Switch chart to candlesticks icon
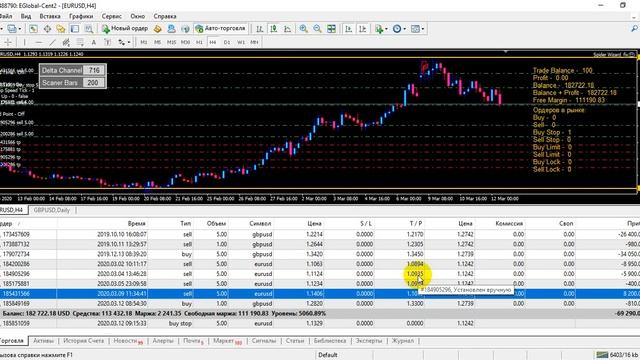The image size is (640, 360). tap(273, 29)
